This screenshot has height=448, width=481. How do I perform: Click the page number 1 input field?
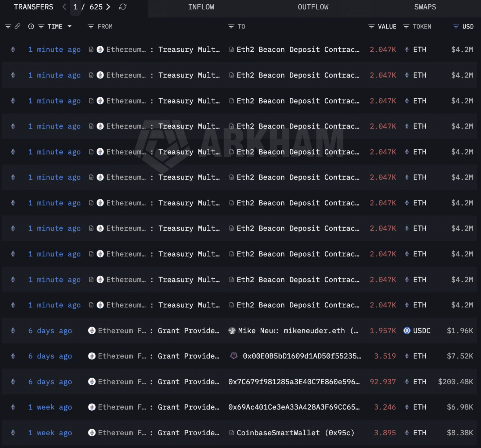(75, 7)
